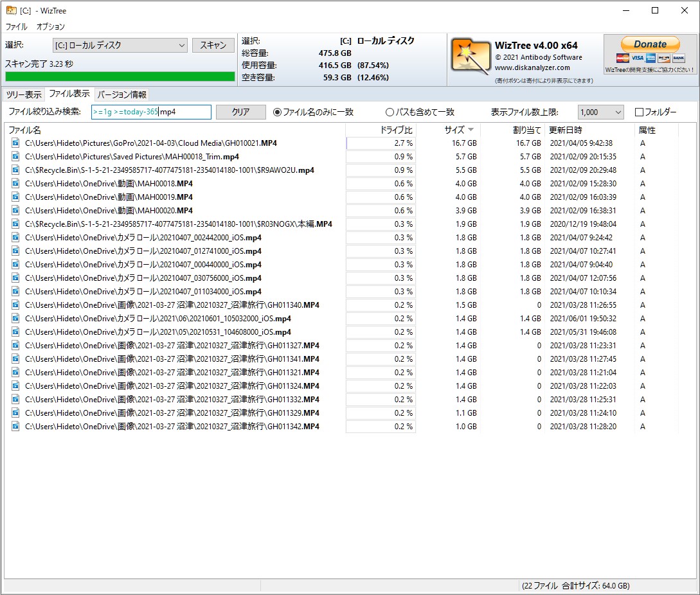Image resolution: width=700 pixels, height=595 pixels.
Task: Click the video icon next to GH010021.MP4
Action: [x=15, y=143]
